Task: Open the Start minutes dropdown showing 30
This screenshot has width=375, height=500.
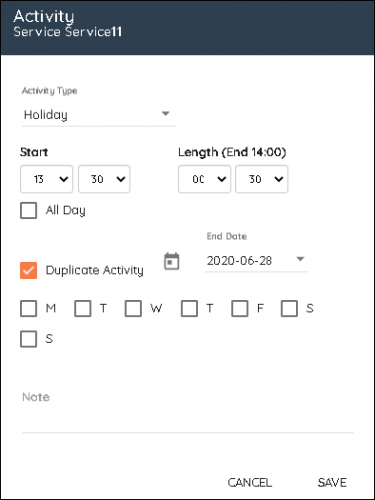Action: coord(104,179)
